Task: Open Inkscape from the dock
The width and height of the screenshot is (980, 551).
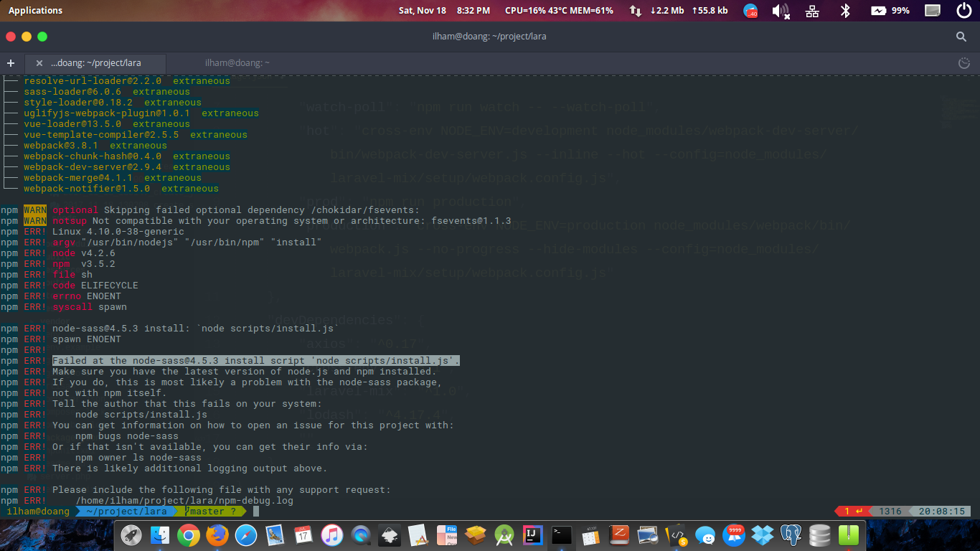Action: point(389,535)
